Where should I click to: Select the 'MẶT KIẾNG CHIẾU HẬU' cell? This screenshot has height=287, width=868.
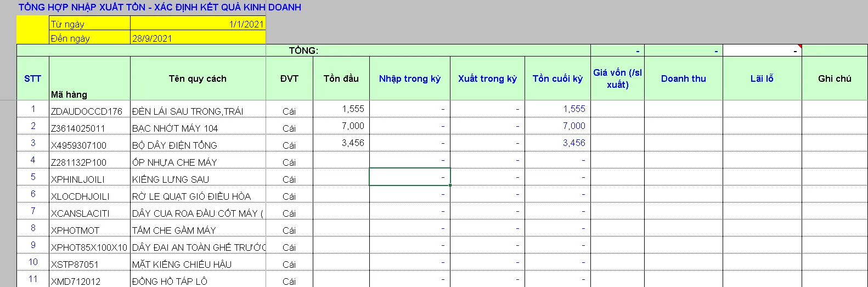click(x=182, y=264)
